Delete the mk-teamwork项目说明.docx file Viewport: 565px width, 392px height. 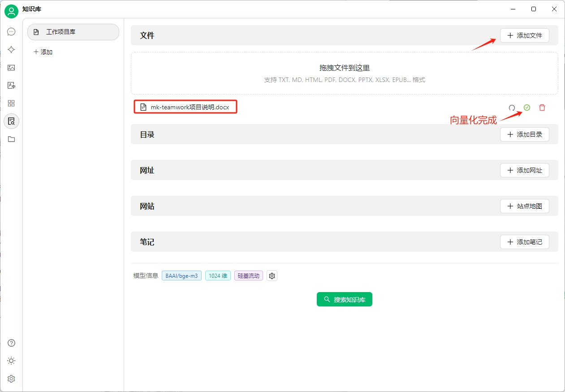542,108
